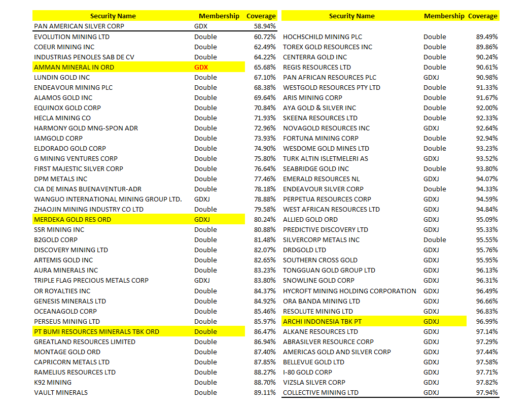Click MONTAGE GOLD ORD cell
The width and height of the screenshot is (532, 408).
click(67, 352)
